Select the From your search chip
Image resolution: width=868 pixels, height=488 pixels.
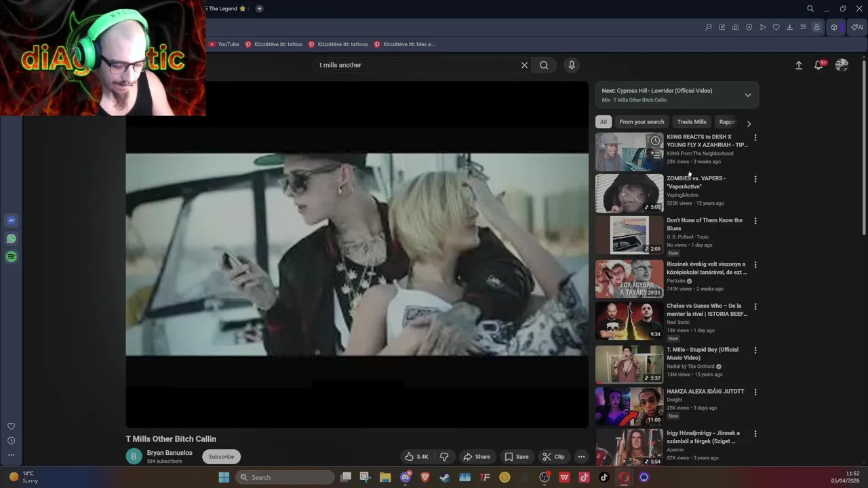642,122
